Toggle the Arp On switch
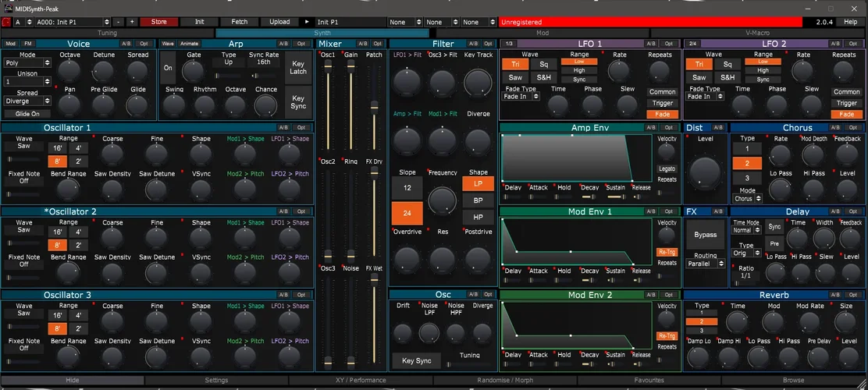Viewport: 868px width, 390px height. 168,68
